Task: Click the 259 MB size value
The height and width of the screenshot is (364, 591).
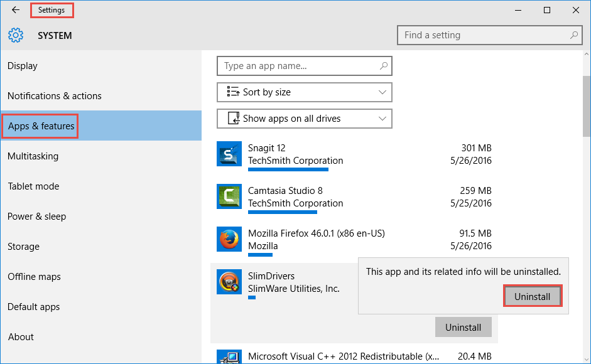Action: coord(475,191)
